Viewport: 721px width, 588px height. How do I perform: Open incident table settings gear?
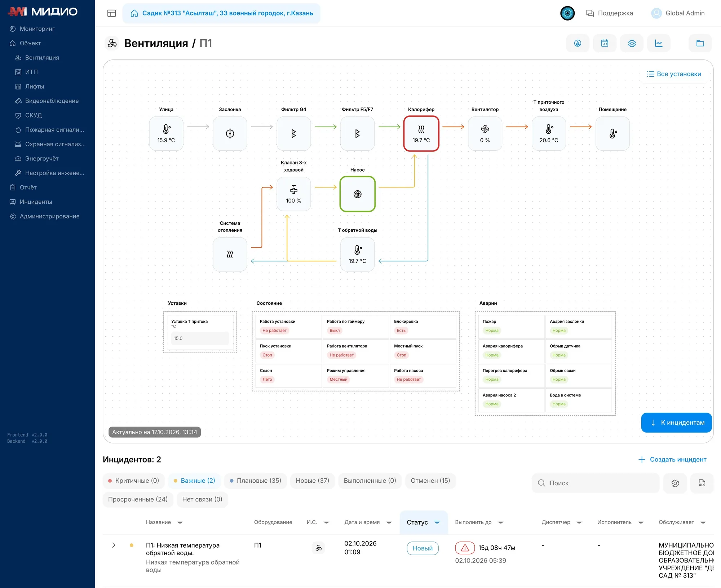tap(675, 483)
